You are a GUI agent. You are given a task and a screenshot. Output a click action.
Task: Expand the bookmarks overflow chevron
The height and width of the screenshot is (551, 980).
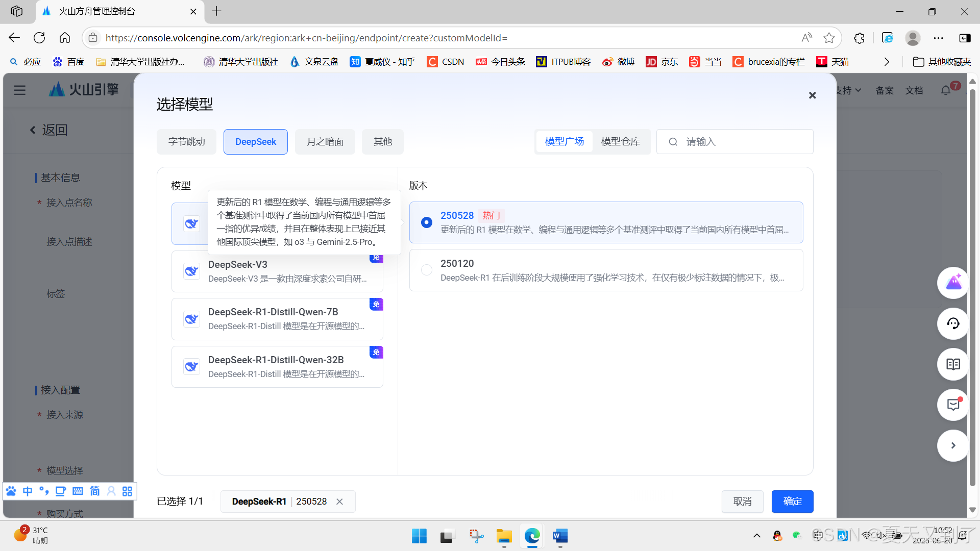click(887, 62)
